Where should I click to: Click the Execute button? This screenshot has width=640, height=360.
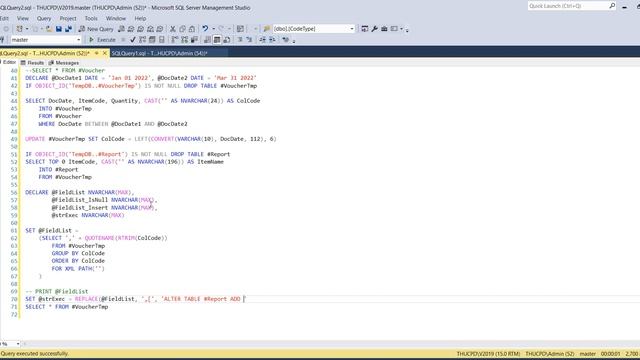click(x=102, y=40)
